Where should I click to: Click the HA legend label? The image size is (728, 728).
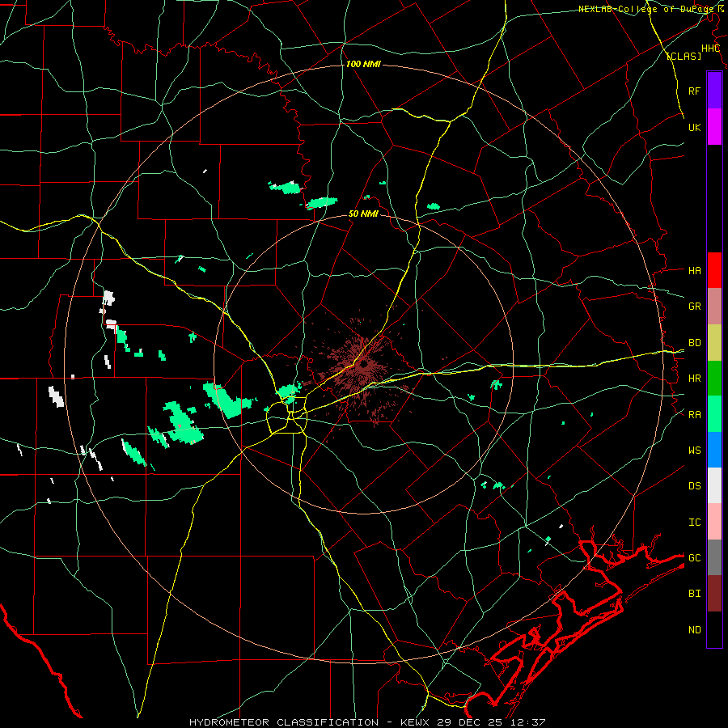694,270
